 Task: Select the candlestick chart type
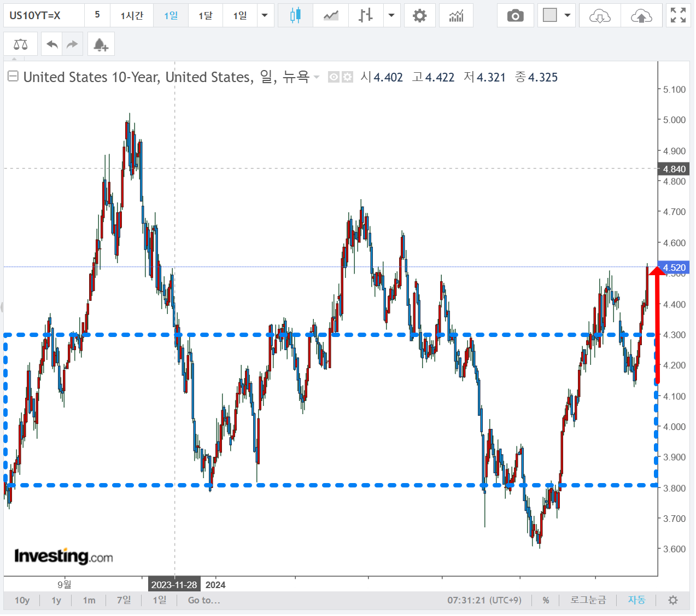click(x=295, y=16)
